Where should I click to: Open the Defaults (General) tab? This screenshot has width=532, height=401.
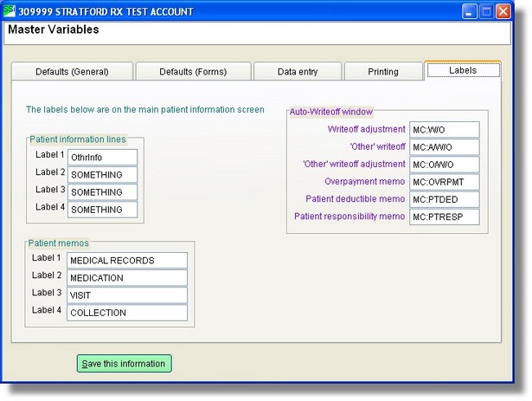click(x=72, y=71)
